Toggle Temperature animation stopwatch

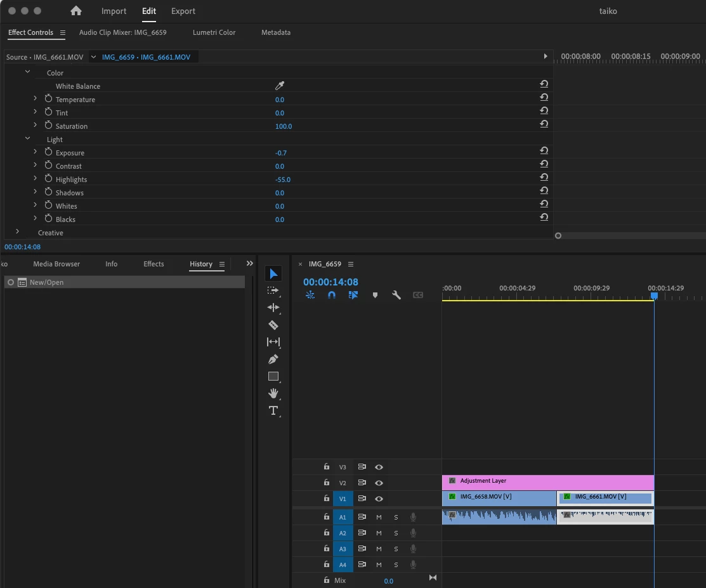point(49,98)
